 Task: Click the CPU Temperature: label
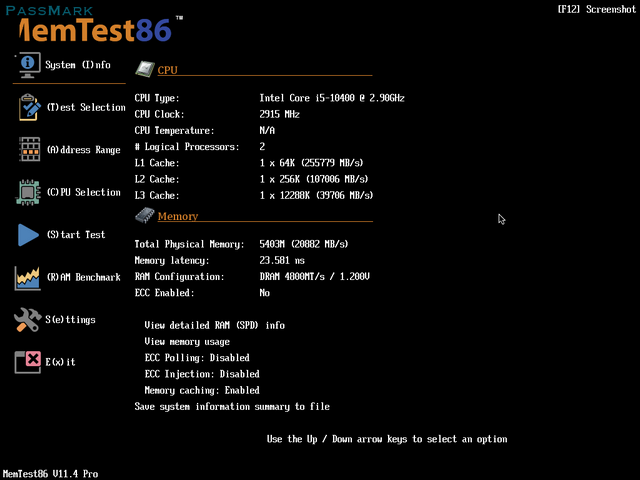click(174, 131)
